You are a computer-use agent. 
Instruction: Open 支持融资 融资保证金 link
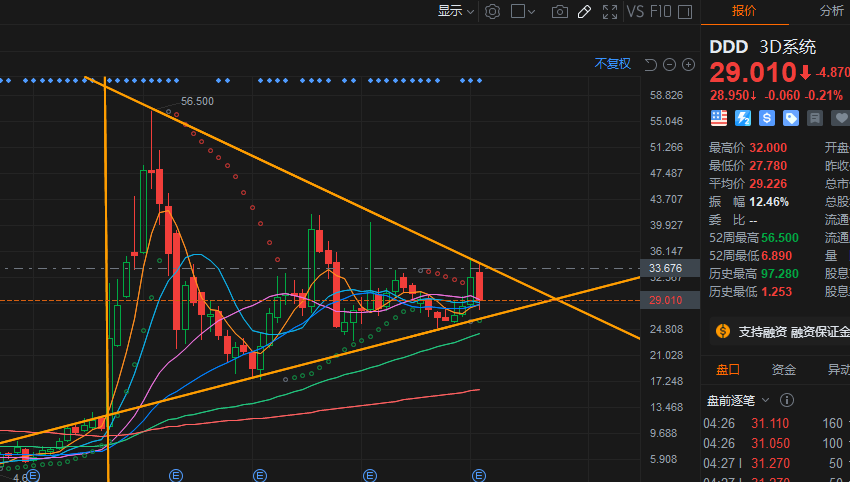[x=794, y=332]
